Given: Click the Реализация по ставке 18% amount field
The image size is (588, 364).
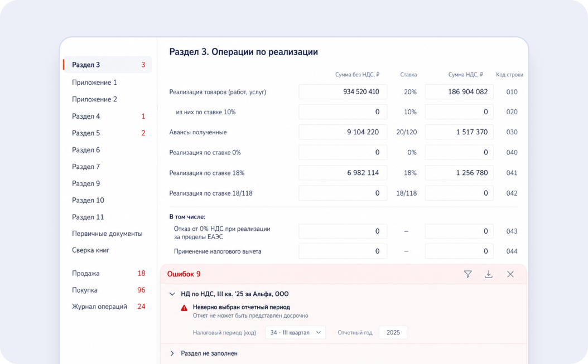Looking at the screenshot, I should click(x=343, y=173).
